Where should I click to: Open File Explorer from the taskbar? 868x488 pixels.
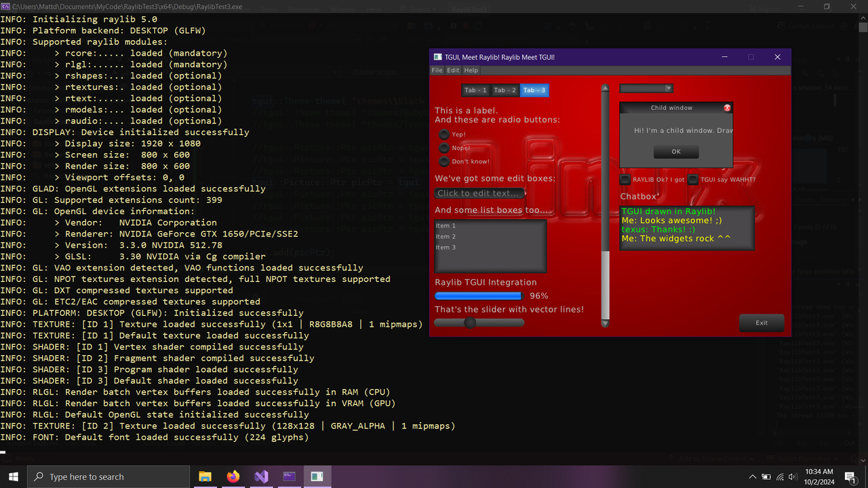coord(205,476)
